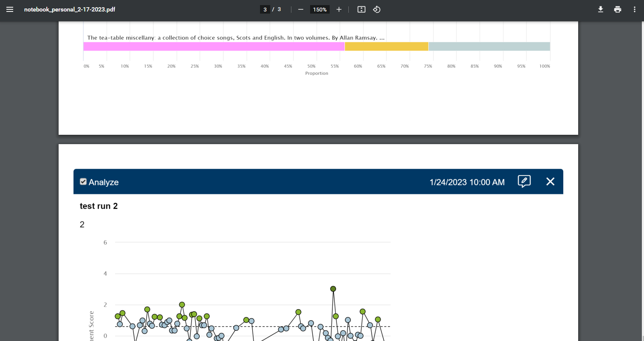Zoom in on the PDF
Image resolution: width=644 pixels, height=341 pixels.
pyautogui.click(x=339, y=9)
